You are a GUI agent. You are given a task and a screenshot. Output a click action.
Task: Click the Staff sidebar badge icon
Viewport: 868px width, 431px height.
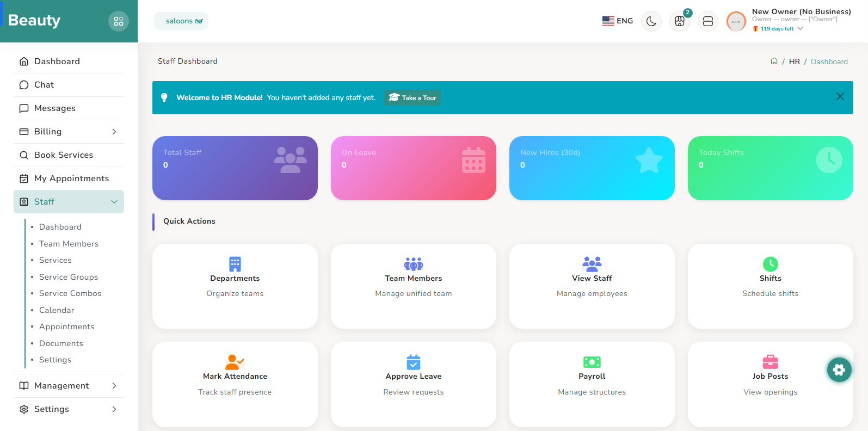24,202
